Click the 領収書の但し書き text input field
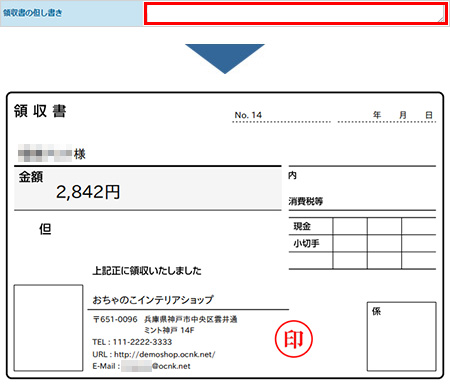 (x=296, y=14)
